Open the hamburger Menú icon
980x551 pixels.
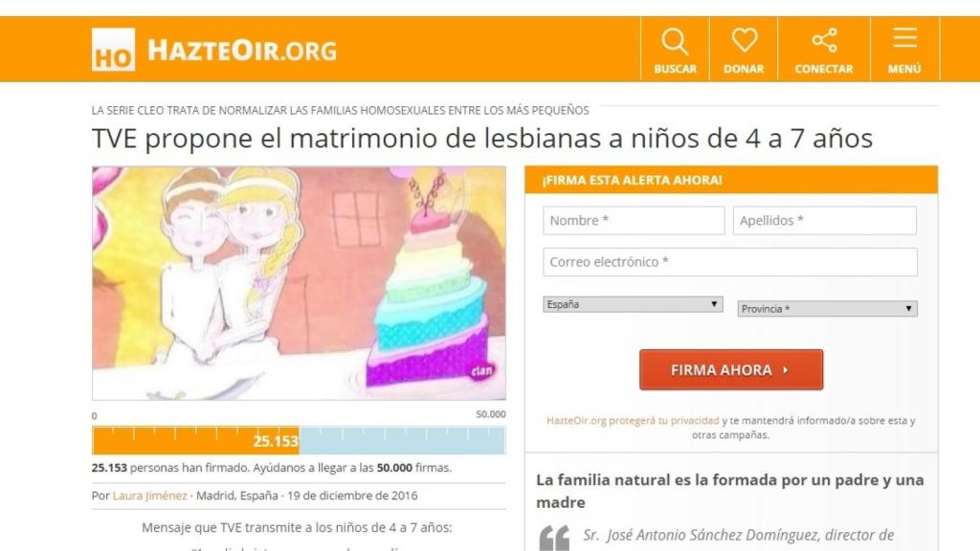coord(904,38)
